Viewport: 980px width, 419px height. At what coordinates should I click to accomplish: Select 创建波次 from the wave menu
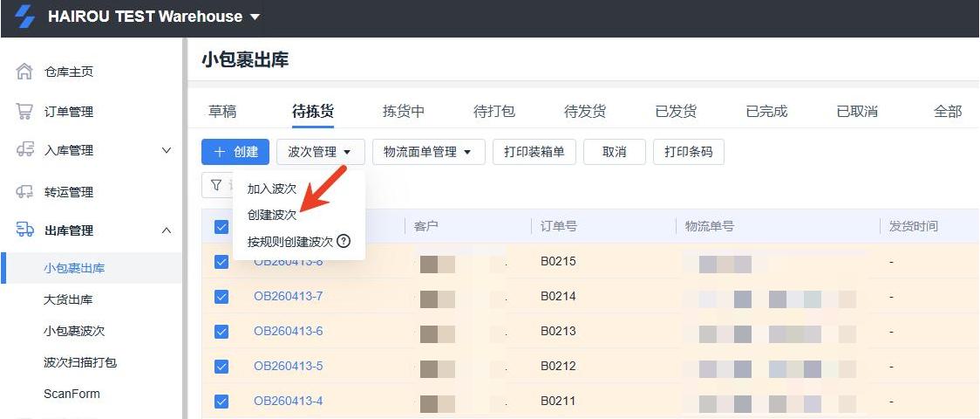[272, 215]
